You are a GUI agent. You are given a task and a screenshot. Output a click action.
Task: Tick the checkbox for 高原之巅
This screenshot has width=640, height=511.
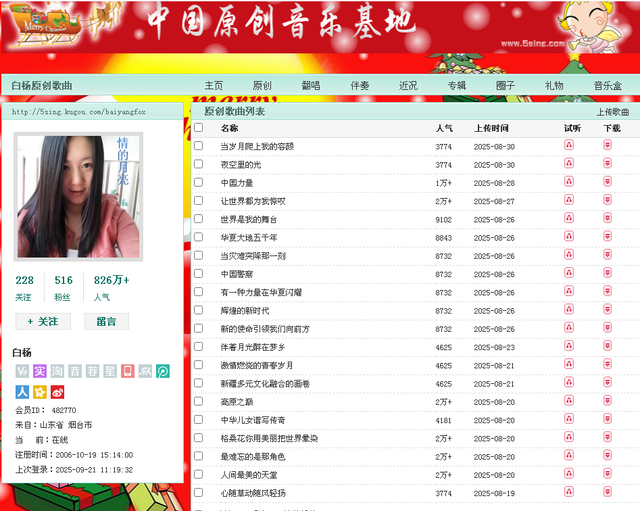coord(199,401)
